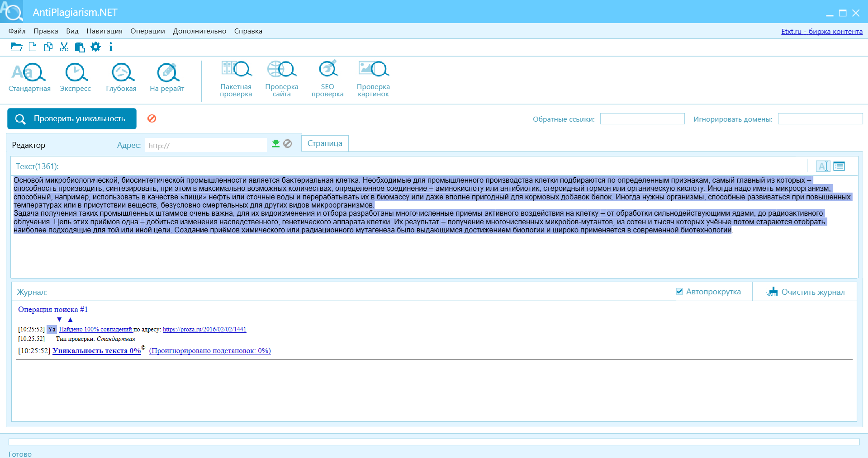
Task: Select Глубокая check mode
Action: [121, 77]
